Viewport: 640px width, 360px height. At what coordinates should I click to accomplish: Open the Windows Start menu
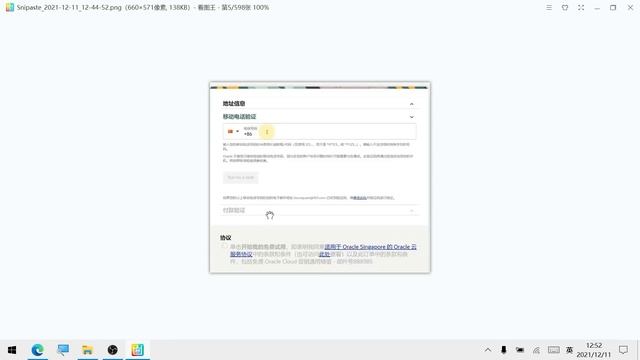click(12, 350)
